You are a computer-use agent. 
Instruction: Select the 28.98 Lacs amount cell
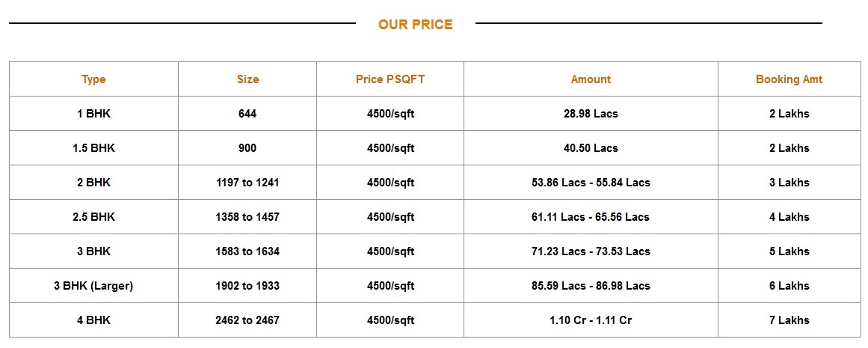pyautogui.click(x=591, y=114)
